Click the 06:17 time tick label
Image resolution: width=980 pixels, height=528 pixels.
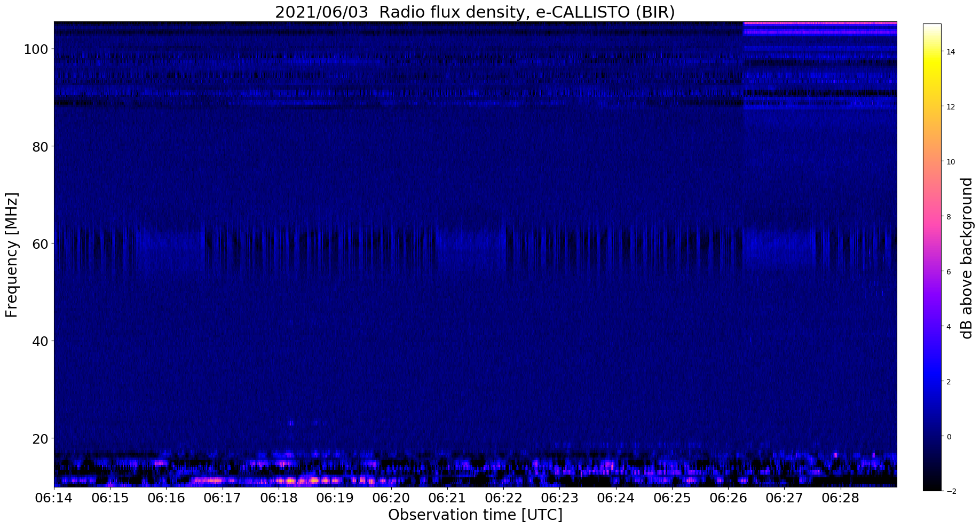[223, 498]
